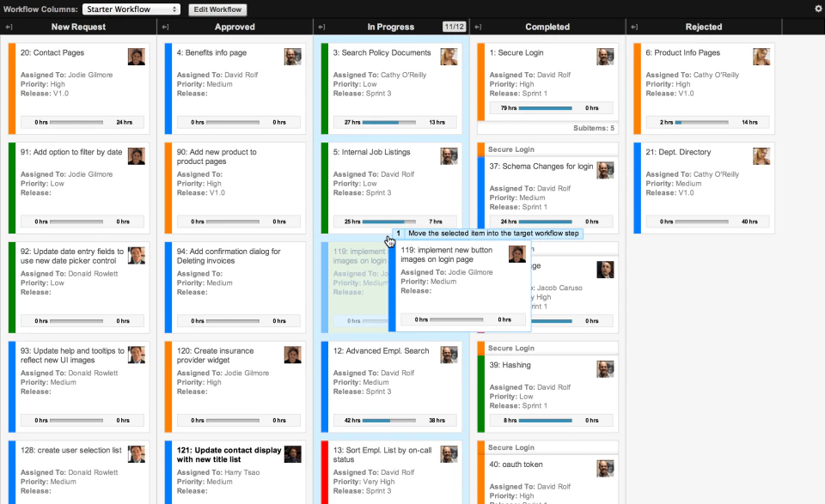Select the In Progress column header
825x504 pixels.
391,27
